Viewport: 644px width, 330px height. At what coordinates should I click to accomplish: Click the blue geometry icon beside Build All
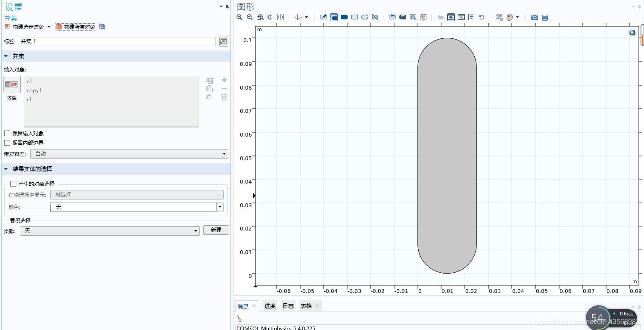pyautogui.click(x=102, y=27)
